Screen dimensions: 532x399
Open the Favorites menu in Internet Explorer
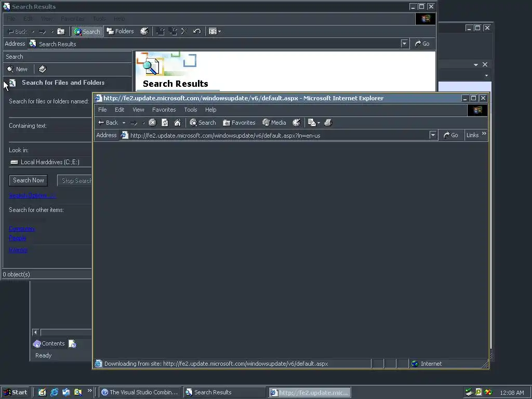[x=164, y=110]
